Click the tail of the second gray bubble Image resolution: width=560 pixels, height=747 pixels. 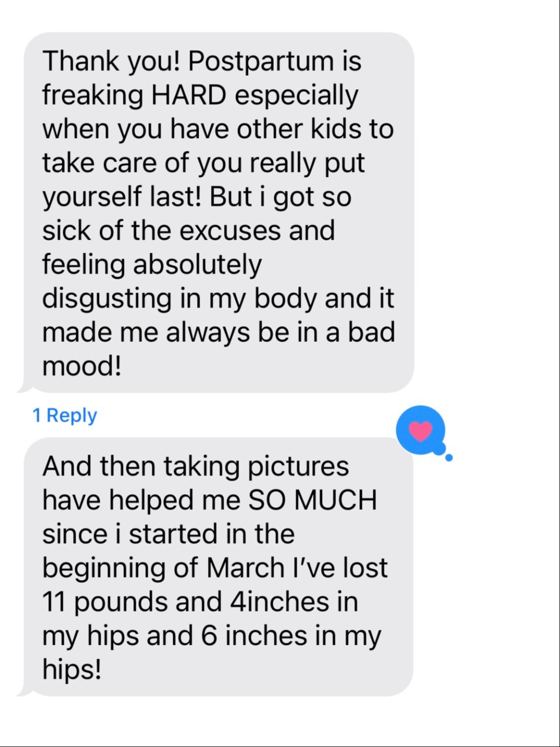click(23, 691)
